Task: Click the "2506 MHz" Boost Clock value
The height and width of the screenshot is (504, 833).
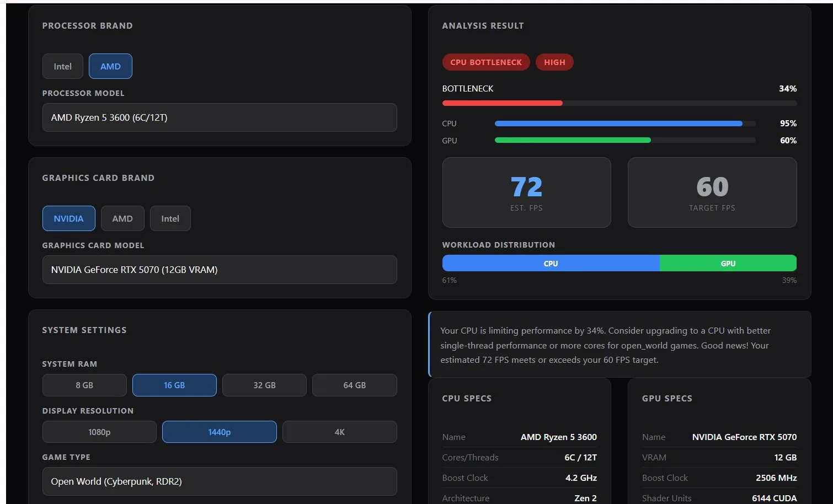Action: click(x=776, y=478)
